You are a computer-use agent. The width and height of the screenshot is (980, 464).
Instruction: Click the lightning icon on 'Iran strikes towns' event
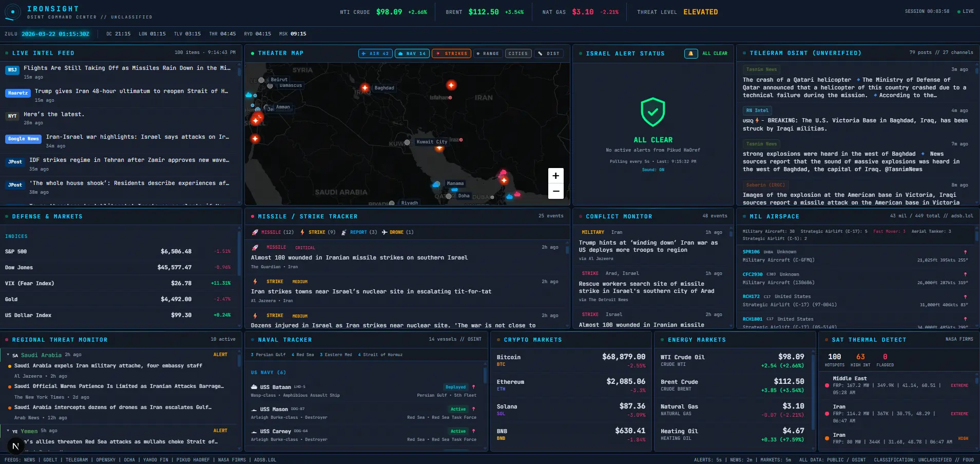(x=255, y=282)
